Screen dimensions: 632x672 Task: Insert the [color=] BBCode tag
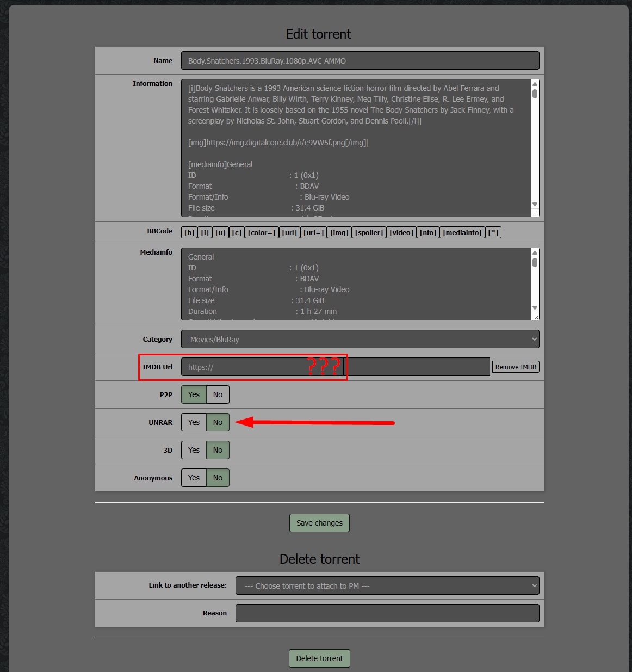[x=262, y=232]
